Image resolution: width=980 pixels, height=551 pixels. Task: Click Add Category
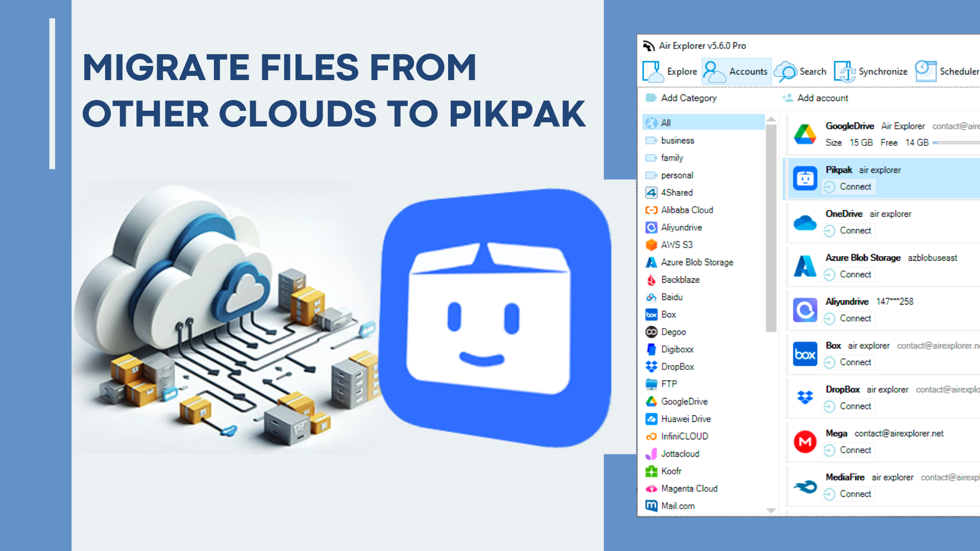pos(688,98)
